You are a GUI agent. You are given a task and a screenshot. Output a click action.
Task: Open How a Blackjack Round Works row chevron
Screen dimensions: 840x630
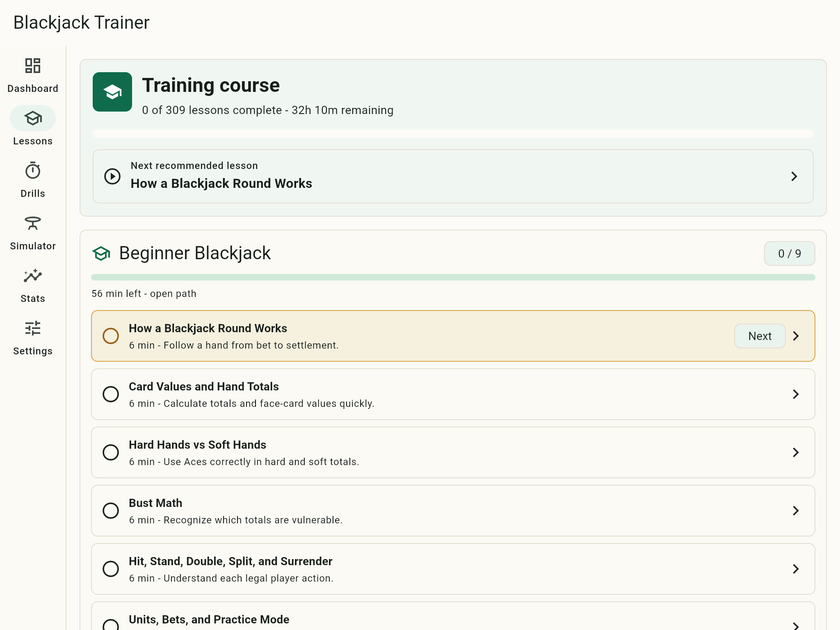pos(796,336)
